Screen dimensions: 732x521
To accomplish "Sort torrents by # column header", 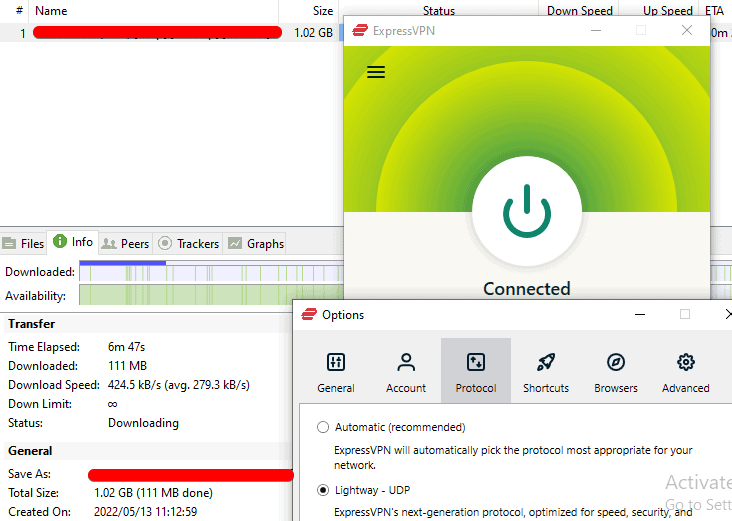I will (14, 11).
